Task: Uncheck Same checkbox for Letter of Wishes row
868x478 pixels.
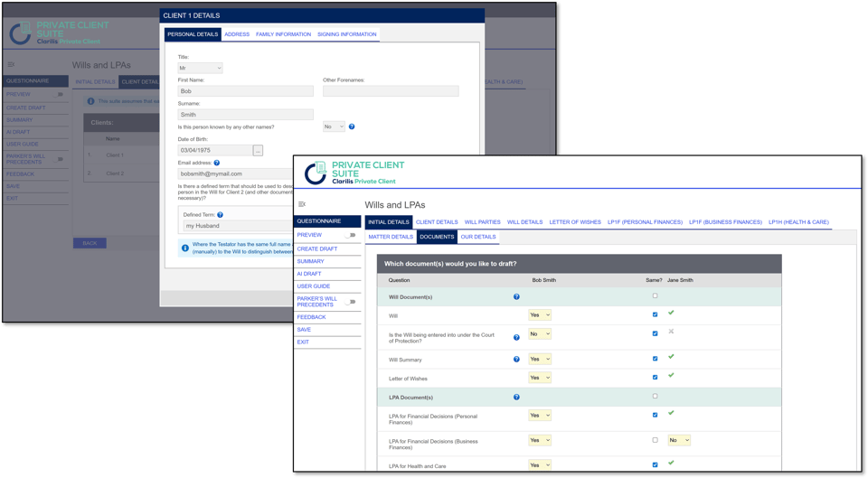Action: pyautogui.click(x=655, y=378)
